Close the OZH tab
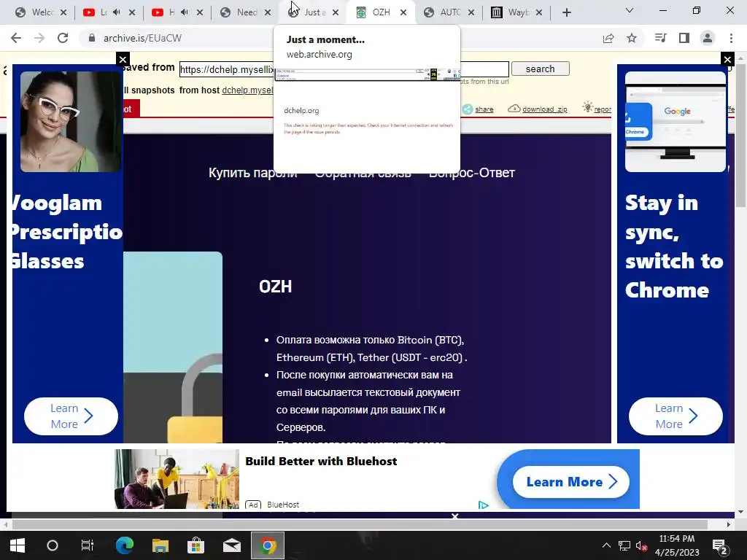This screenshot has width=747, height=560. pyautogui.click(x=403, y=12)
